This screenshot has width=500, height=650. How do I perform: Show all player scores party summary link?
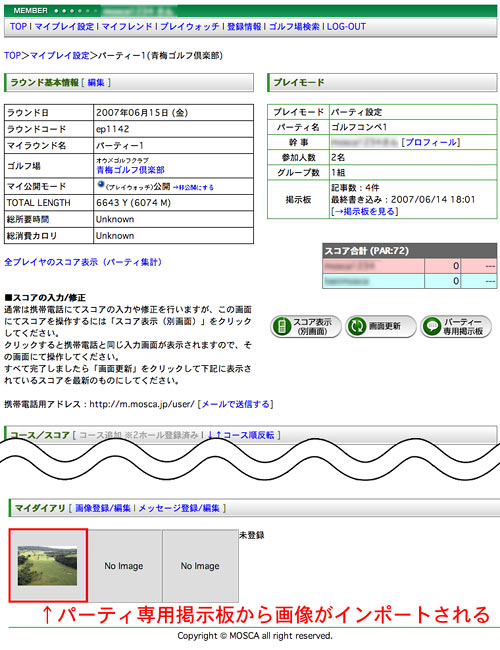pyautogui.click(x=83, y=262)
